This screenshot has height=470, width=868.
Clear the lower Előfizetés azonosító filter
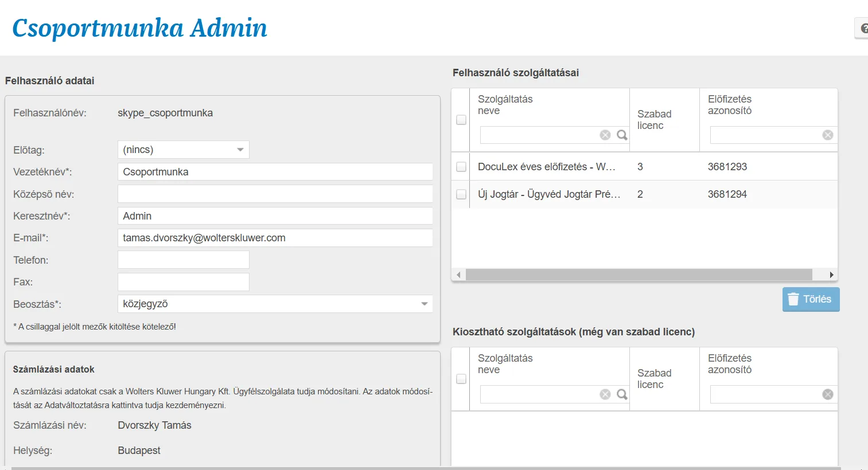coord(828,394)
